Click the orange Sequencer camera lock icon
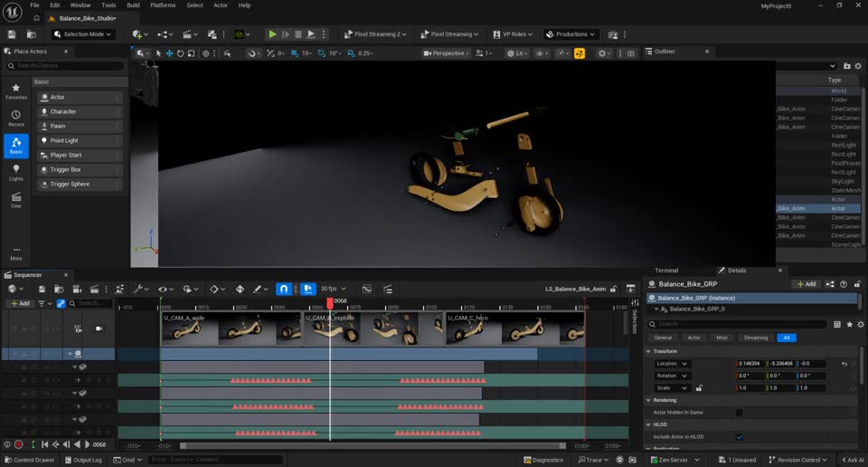The height and width of the screenshot is (467, 868). coord(579,53)
